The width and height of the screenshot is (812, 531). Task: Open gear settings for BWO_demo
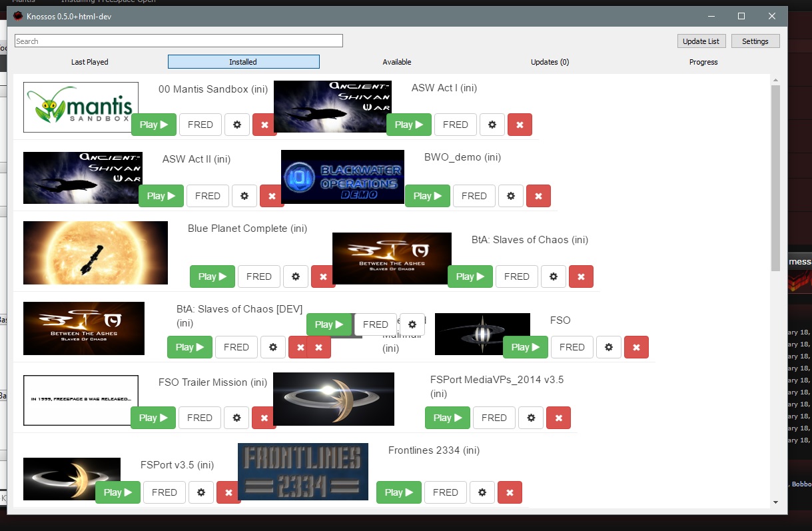[x=511, y=196]
